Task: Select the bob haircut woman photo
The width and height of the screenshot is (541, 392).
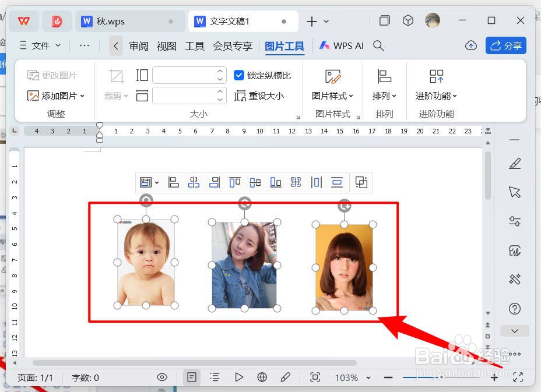Action: pyautogui.click(x=344, y=267)
